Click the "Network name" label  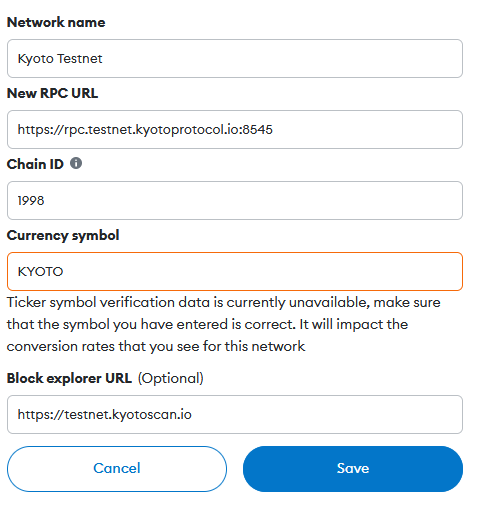click(56, 22)
